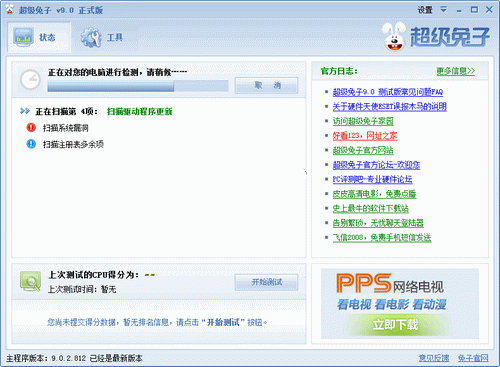Cancel the scan with 取消 button
The height and width of the screenshot is (367, 500).
click(266, 86)
